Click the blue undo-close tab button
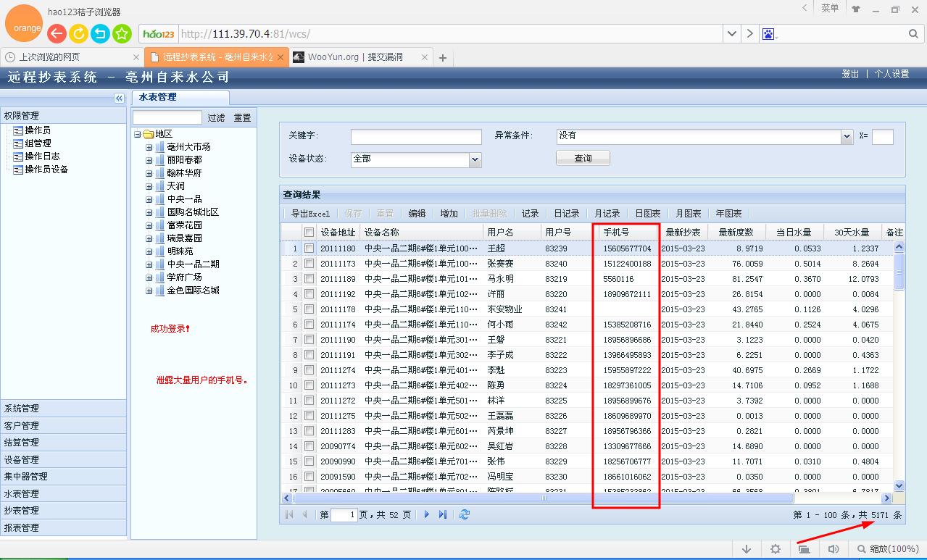This screenshot has height=560, width=927. pyautogui.click(x=100, y=33)
